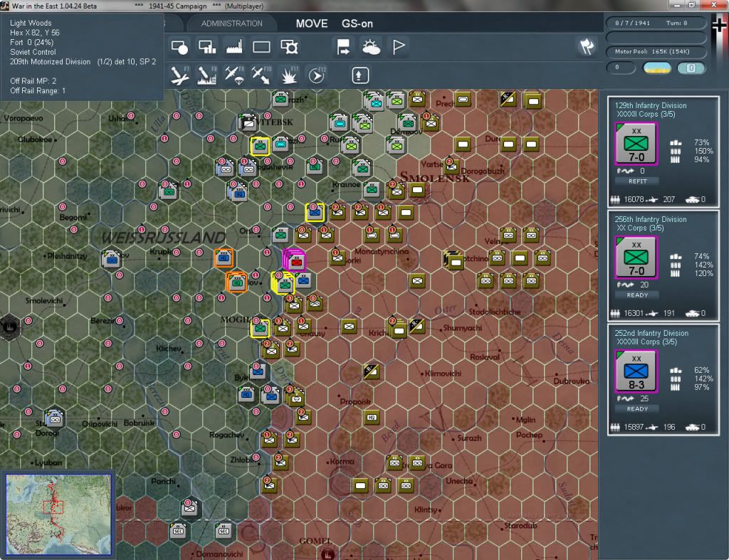Click the Roslavl town label
The image size is (729, 560).
(x=484, y=357)
